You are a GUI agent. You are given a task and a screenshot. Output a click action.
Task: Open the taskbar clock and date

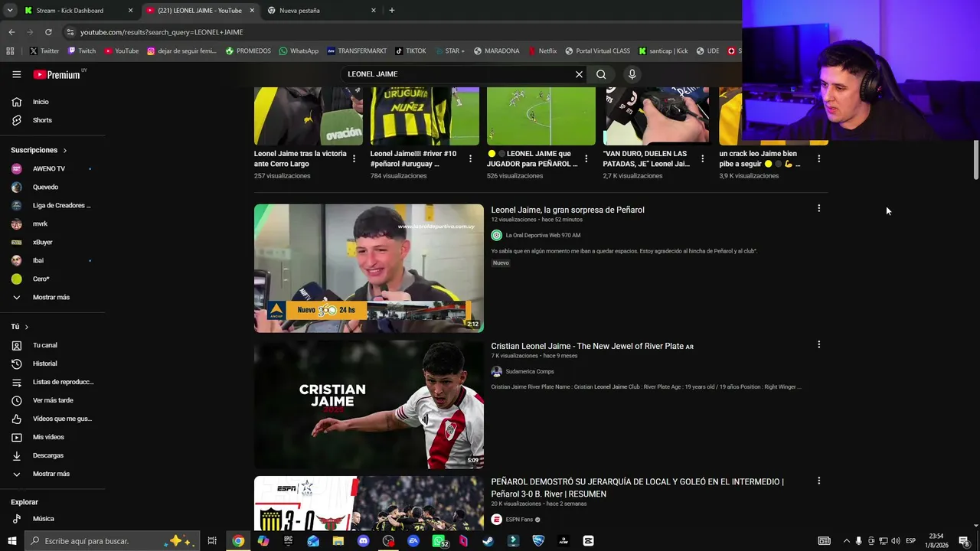[x=936, y=541]
